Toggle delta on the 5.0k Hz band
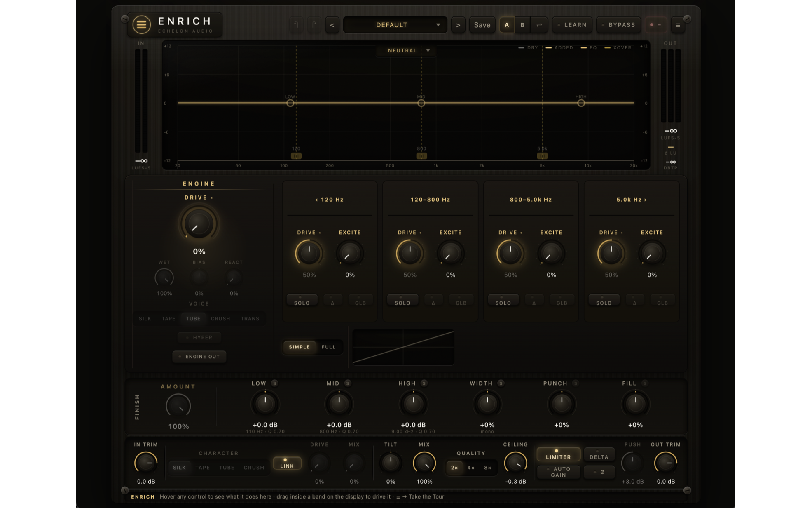The width and height of the screenshot is (812, 508). pyautogui.click(x=635, y=301)
